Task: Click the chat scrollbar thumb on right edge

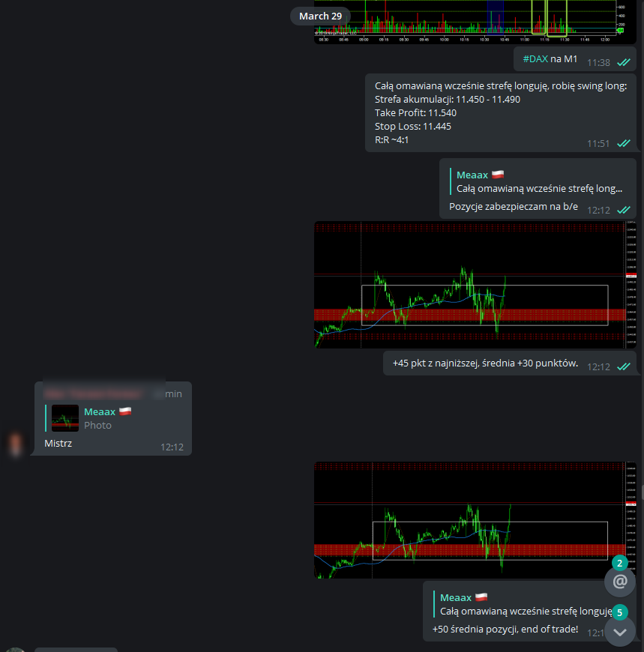Action: click(641, 492)
